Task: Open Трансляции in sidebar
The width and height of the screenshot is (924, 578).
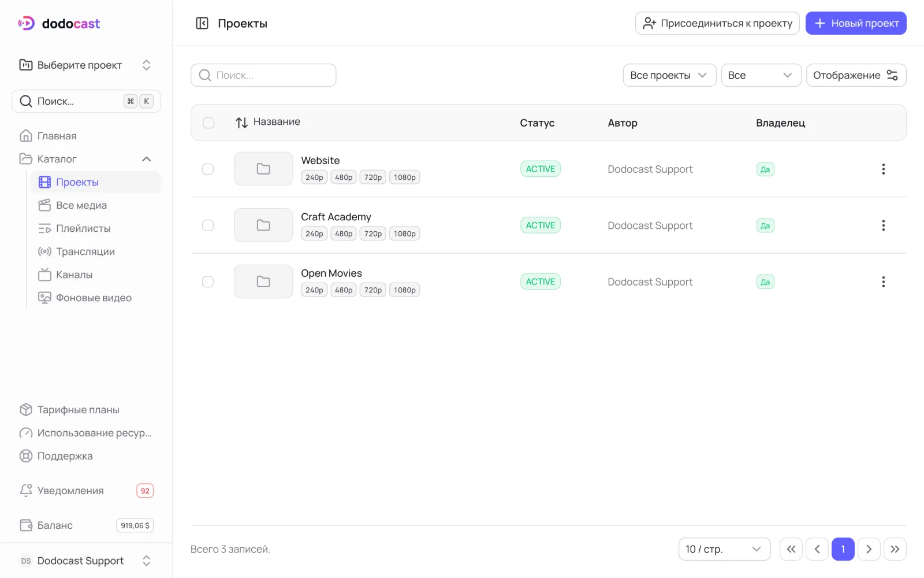Action: [x=96, y=251]
